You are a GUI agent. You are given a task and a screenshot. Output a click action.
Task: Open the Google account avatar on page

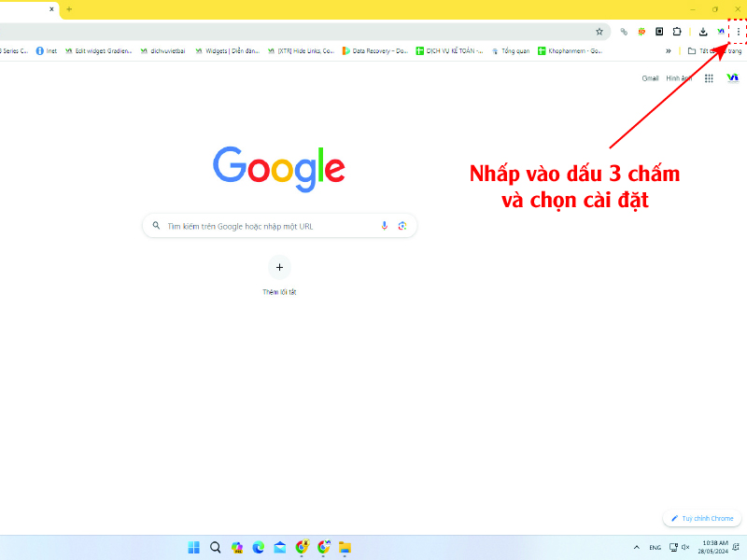[x=733, y=78]
